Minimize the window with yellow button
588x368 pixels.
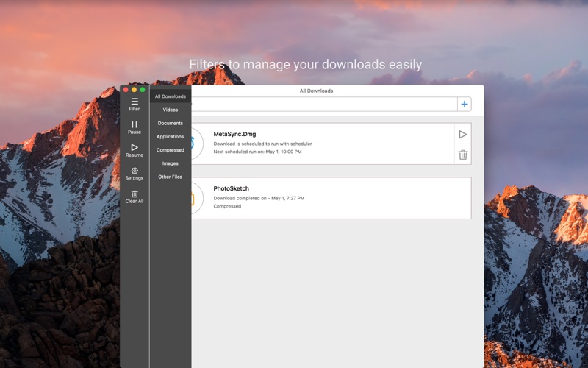[134, 90]
